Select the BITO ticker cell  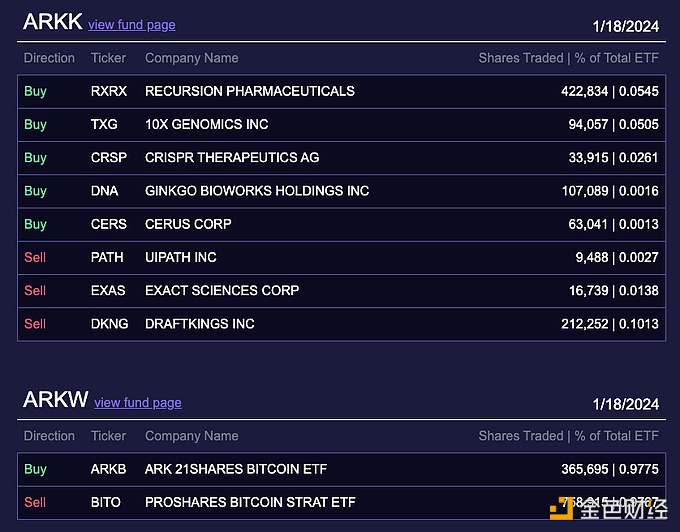click(106, 502)
